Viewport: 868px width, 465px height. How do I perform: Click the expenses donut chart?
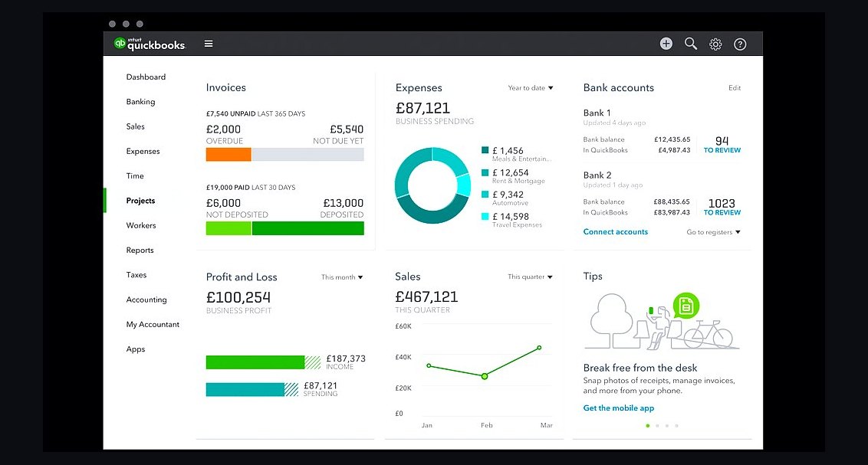pos(432,185)
